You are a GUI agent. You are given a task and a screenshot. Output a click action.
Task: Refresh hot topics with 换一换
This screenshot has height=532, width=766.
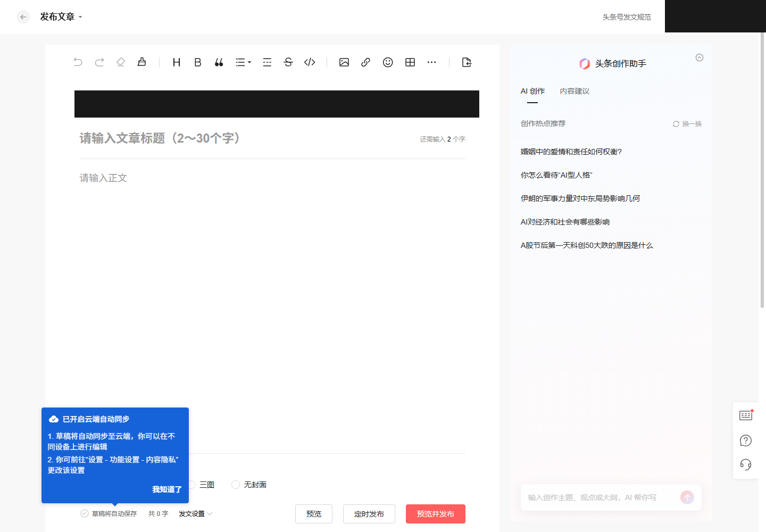click(x=687, y=124)
